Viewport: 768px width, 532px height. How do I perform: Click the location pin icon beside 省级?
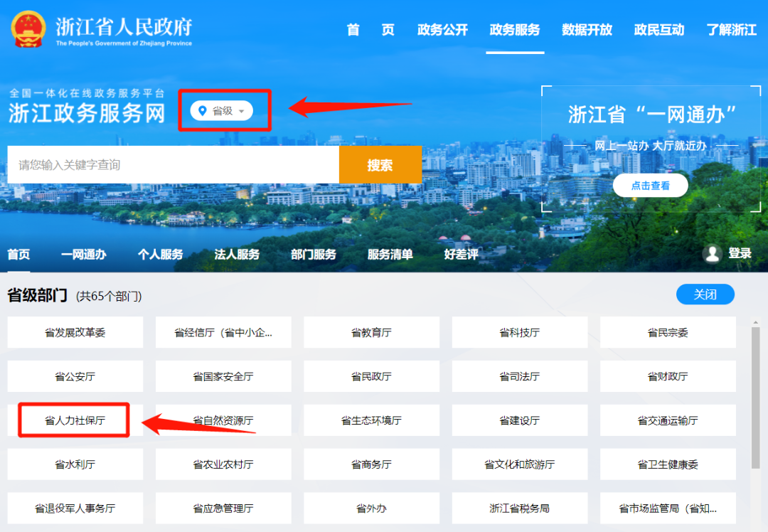tap(203, 111)
